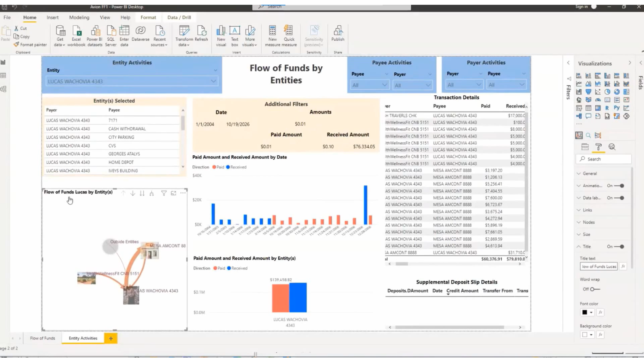Viewport: 644px width, 362px height.
Task: Add a Text box
Action: click(x=235, y=36)
